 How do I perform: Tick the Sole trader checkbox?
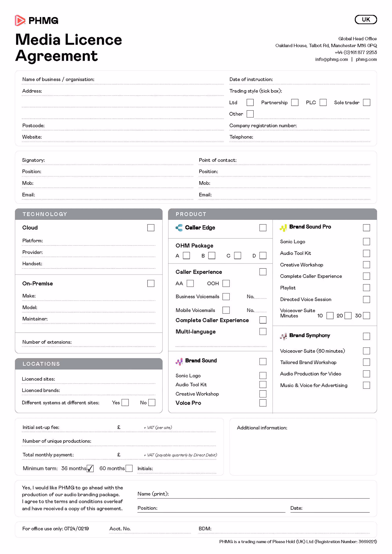(x=366, y=102)
